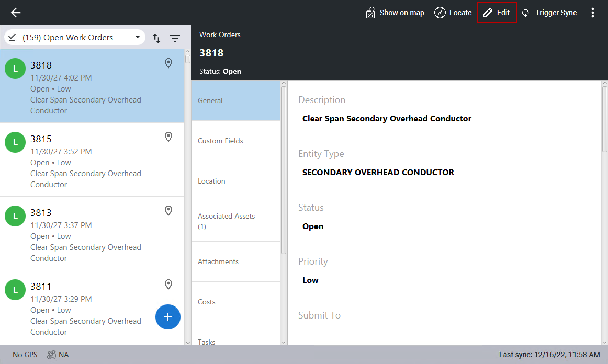Click the tab list scroll-down arrow
The image size is (608, 364).
point(284,342)
